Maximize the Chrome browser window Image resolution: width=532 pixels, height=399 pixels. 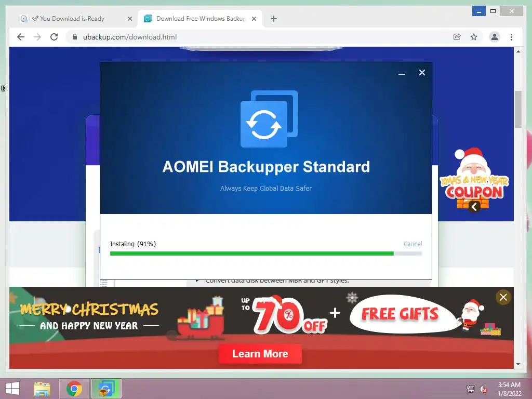pos(493,11)
